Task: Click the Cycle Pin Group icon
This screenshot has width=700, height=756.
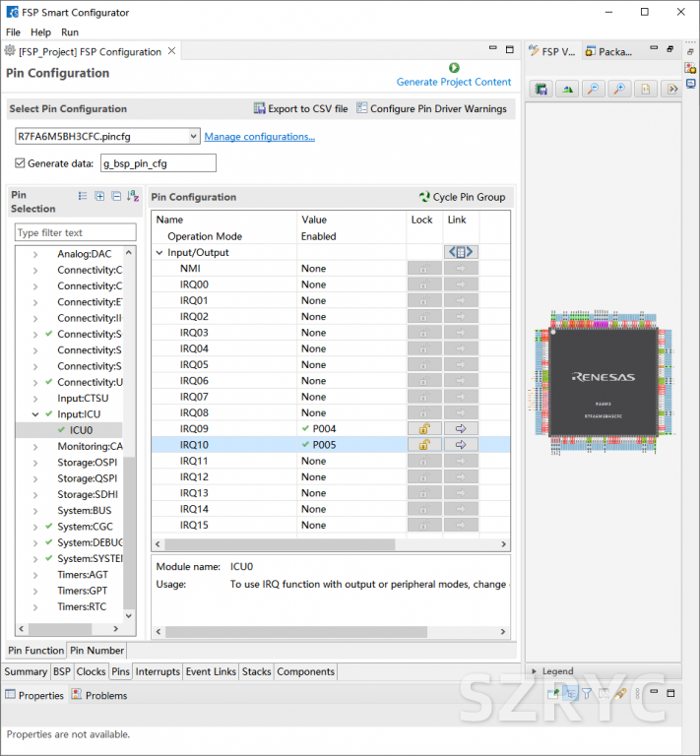Action: click(x=424, y=197)
